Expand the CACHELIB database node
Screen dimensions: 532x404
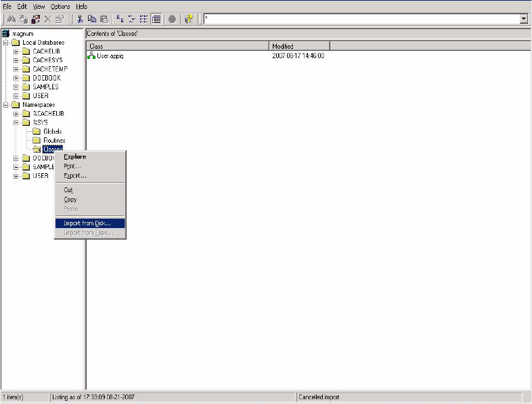tap(16, 51)
